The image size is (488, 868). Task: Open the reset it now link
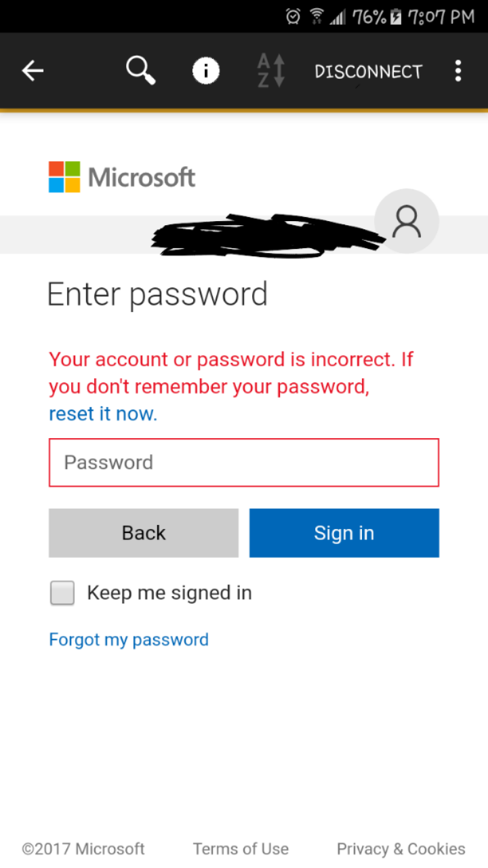pos(103,414)
